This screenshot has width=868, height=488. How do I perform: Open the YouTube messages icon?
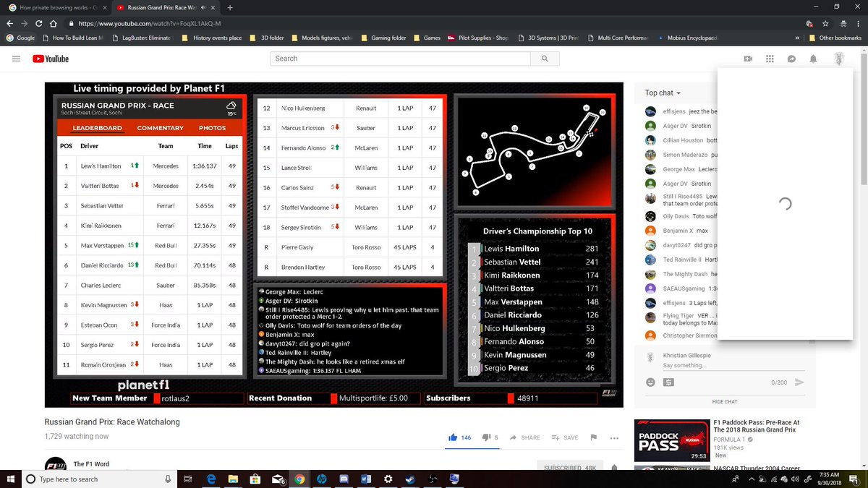pyautogui.click(x=791, y=59)
